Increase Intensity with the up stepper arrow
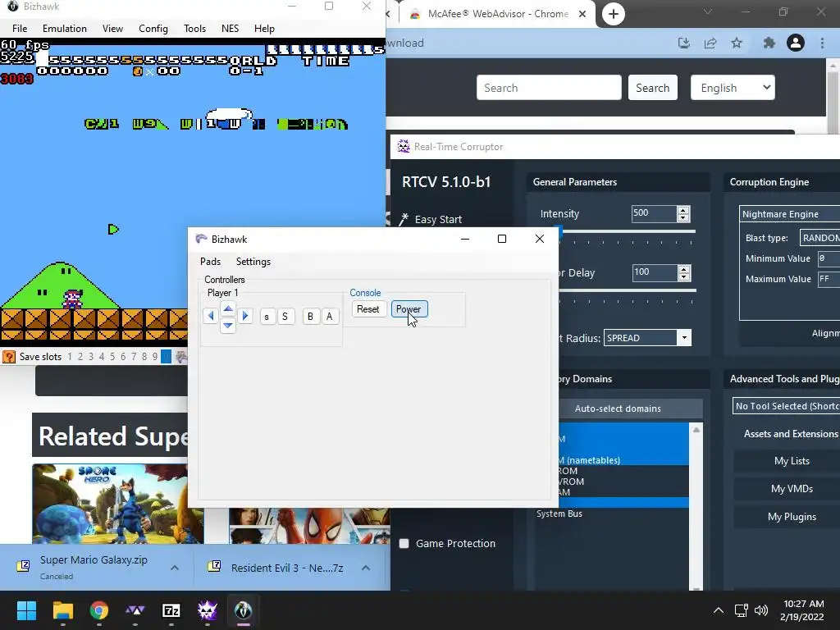Image resolution: width=840 pixels, height=630 pixels. pos(683,210)
